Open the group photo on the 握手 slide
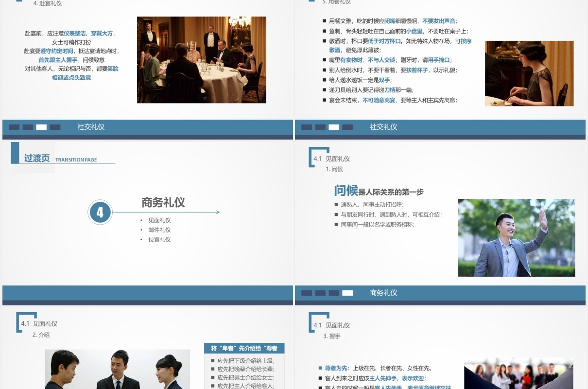The width and height of the screenshot is (588, 389). coord(519,373)
